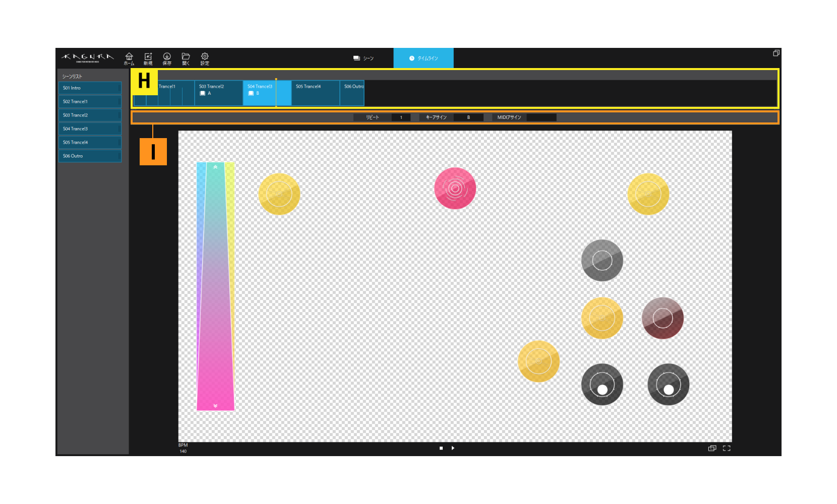This screenshot has width=837, height=504.
Task: Select S01 Intro in the scene list
Action: click(90, 88)
